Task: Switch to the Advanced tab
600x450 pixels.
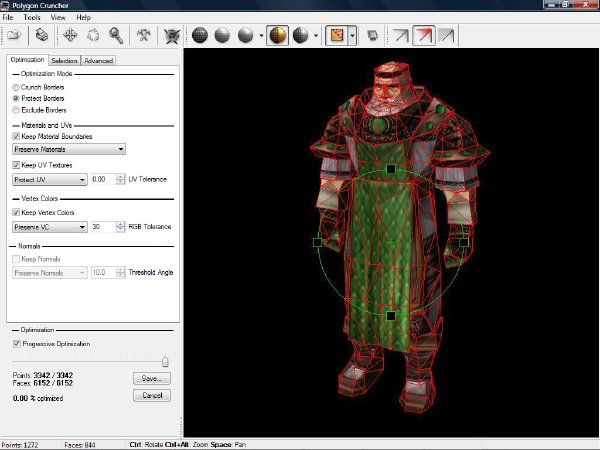Action: tap(98, 60)
